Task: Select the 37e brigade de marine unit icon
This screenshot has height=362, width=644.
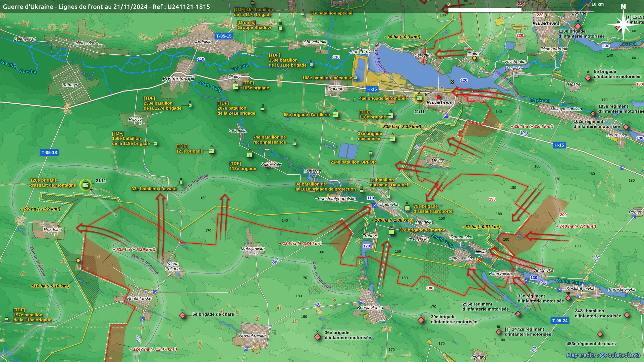Action: click(391, 232)
